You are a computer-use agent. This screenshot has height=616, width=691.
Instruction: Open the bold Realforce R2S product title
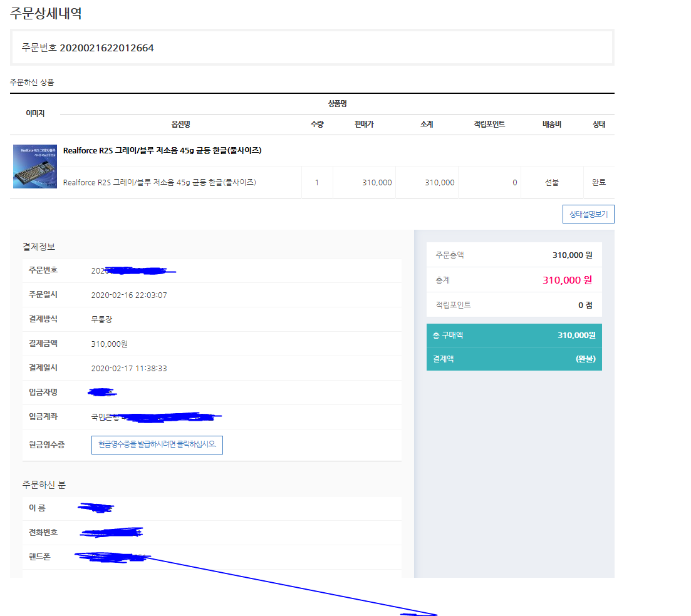pyautogui.click(x=162, y=151)
